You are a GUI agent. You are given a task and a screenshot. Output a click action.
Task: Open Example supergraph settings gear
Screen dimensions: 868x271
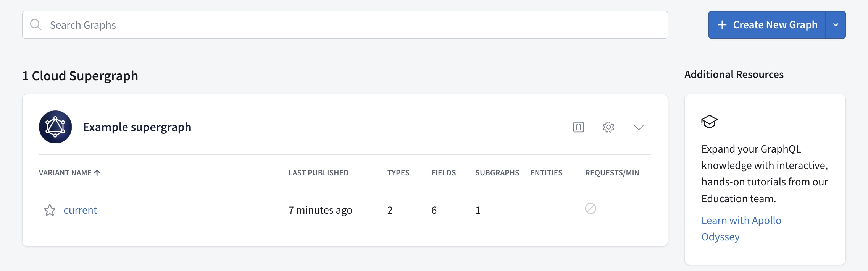[x=608, y=127]
